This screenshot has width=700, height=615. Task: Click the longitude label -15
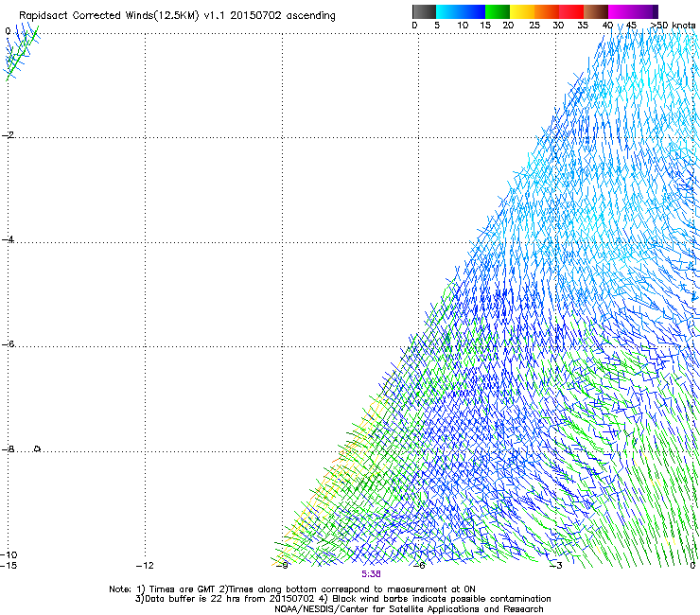click(x=9, y=566)
